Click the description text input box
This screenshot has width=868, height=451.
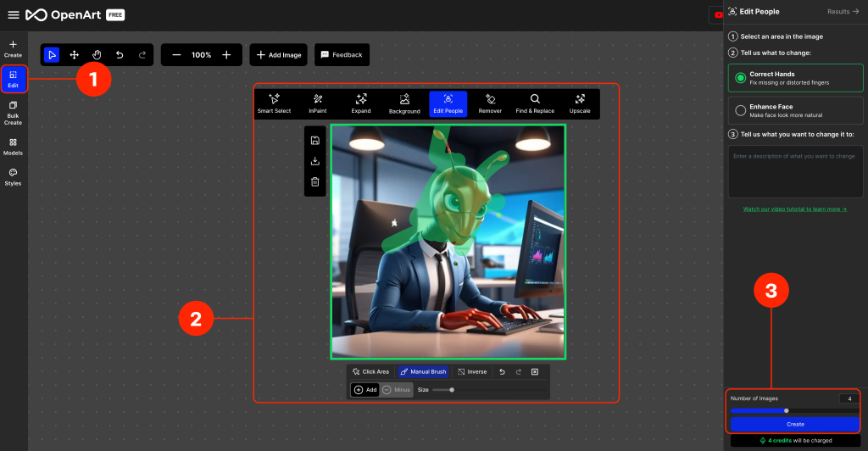[x=794, y=170]
